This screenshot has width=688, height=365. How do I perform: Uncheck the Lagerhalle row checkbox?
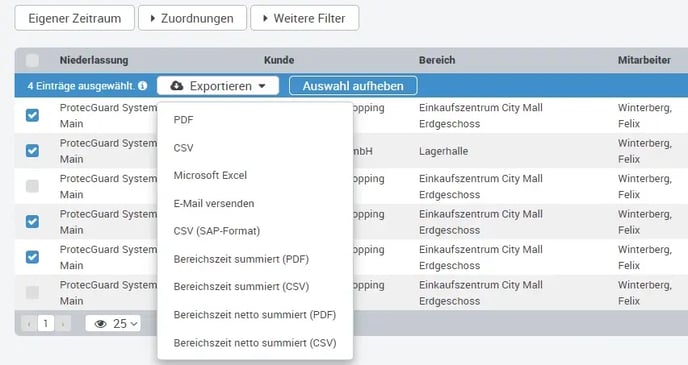click(x=32, y=150)
